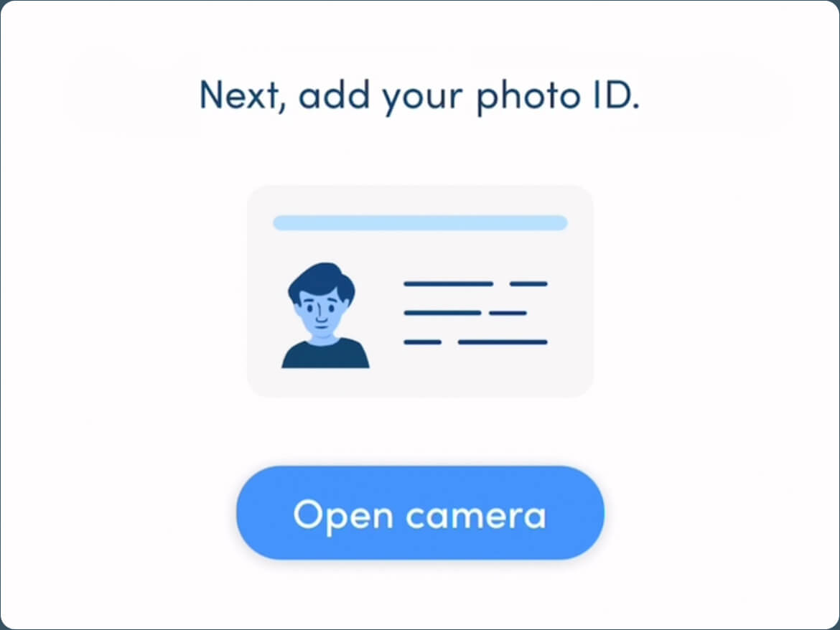Click the bottom short text line on card
The height and width of the screenshot is (630, 840).
(422, 342)
